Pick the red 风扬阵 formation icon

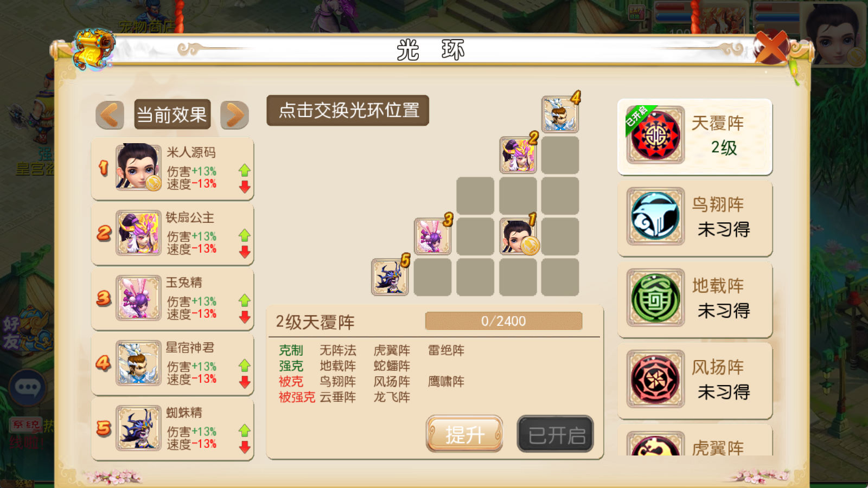pos(655,379)
